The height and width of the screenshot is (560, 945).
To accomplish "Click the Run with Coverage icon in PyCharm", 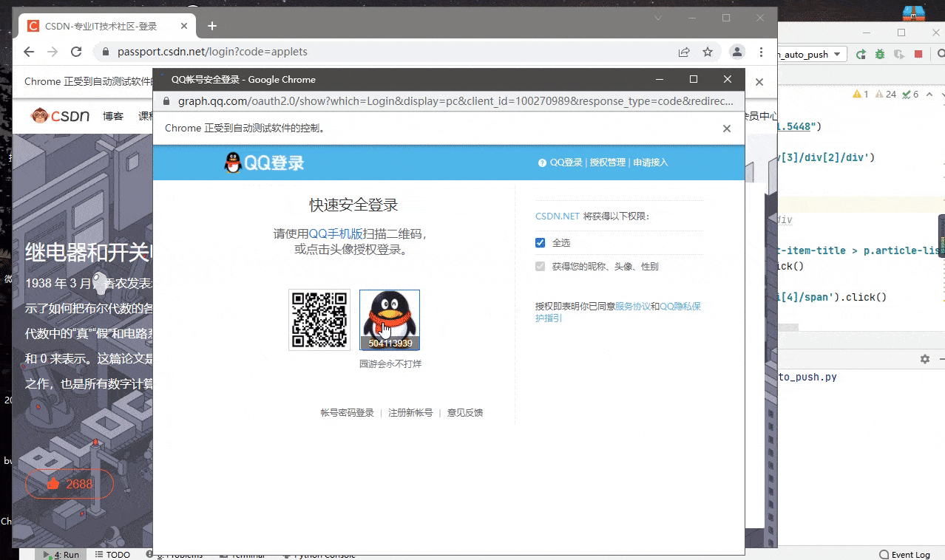I will click(899, 54).
